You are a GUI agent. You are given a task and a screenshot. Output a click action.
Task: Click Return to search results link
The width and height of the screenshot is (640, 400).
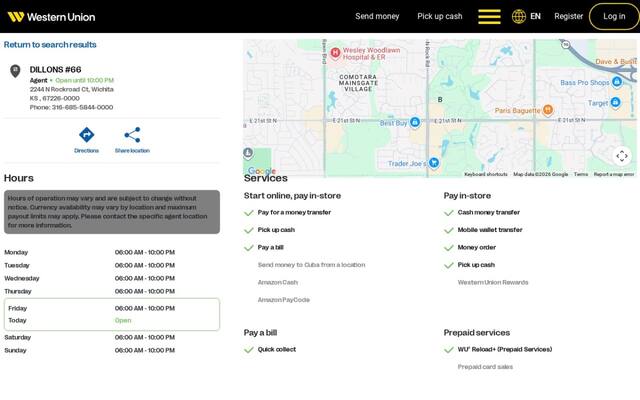(x=50, y=44)
